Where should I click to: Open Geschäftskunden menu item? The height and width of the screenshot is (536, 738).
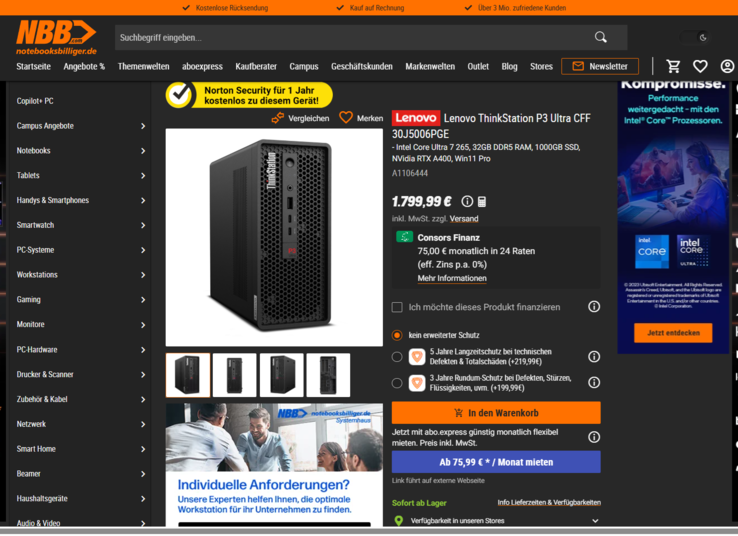pyautogui.click(x=361, y=66)
